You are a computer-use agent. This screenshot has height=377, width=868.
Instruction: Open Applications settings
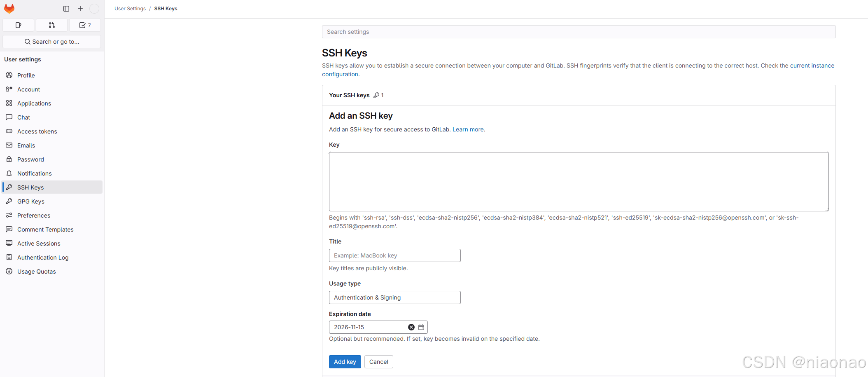click(x=52, y=103)
